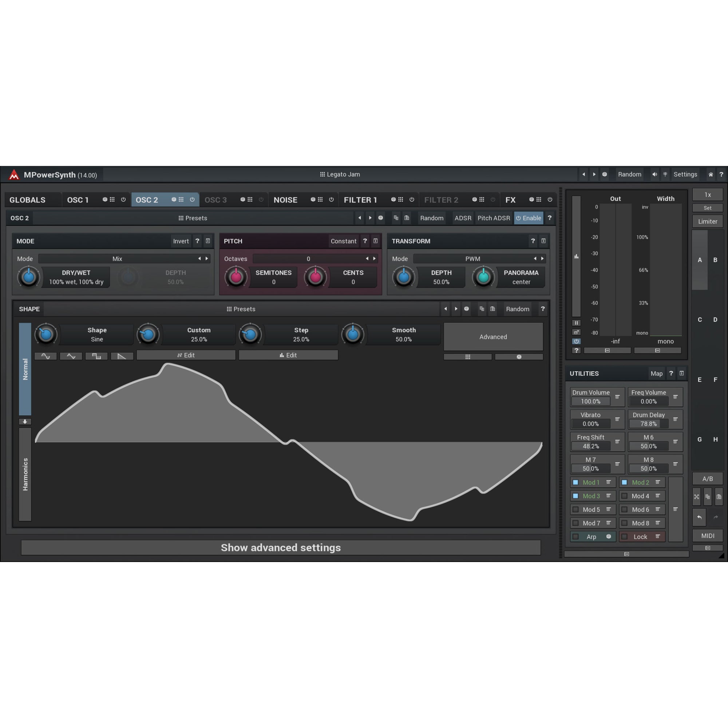Image resolution: width=728 pixels, height=728 pixels.
Task: Check the Arp checkbox
Action: pyautogui.click(x=575, y=537)
